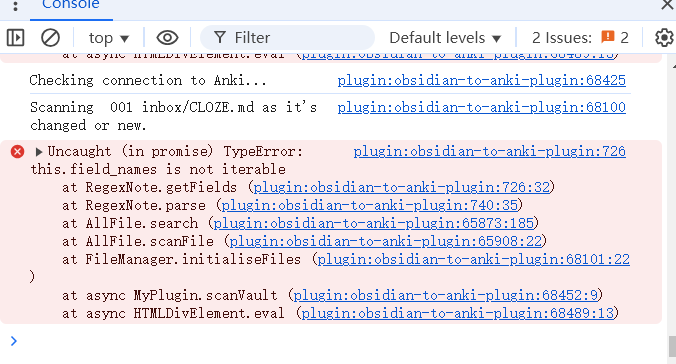Toggle the live expression eye icon
The height and width of the screenshot is (364, 676).
(167, 38)
